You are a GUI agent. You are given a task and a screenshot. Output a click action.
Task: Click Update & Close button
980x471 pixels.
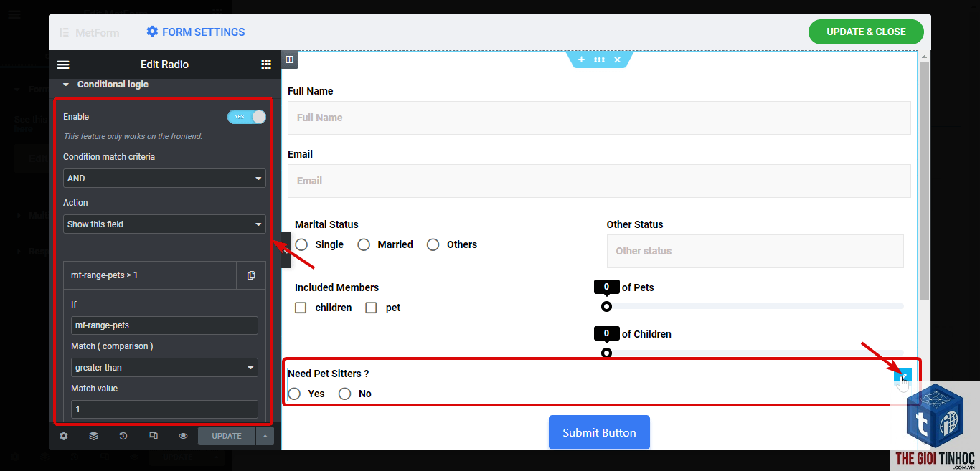click(x=866, y=32)
